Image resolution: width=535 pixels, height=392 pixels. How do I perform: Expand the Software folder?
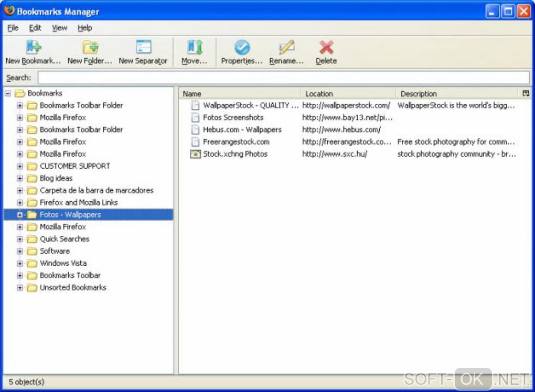click(20, 251)
